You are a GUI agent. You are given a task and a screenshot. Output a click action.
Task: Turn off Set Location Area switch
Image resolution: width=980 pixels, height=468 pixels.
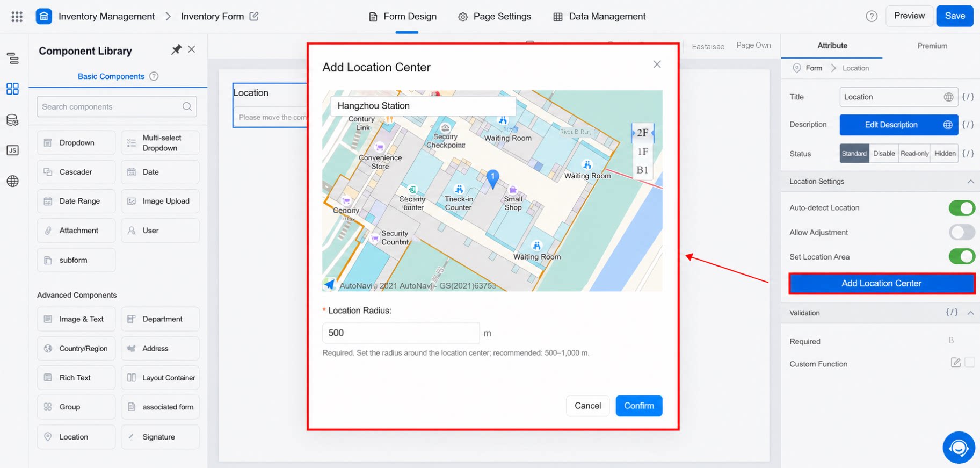(x=962, y=256)
